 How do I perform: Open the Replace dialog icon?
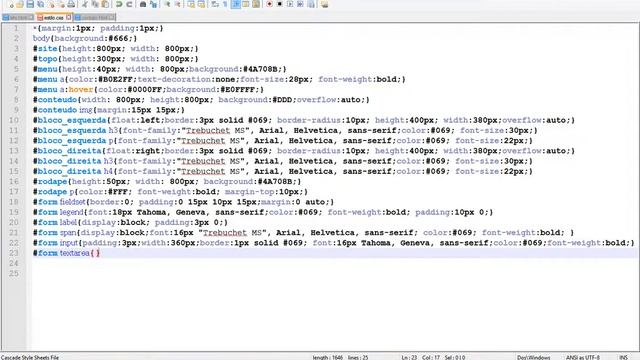(x=153, y=4)
